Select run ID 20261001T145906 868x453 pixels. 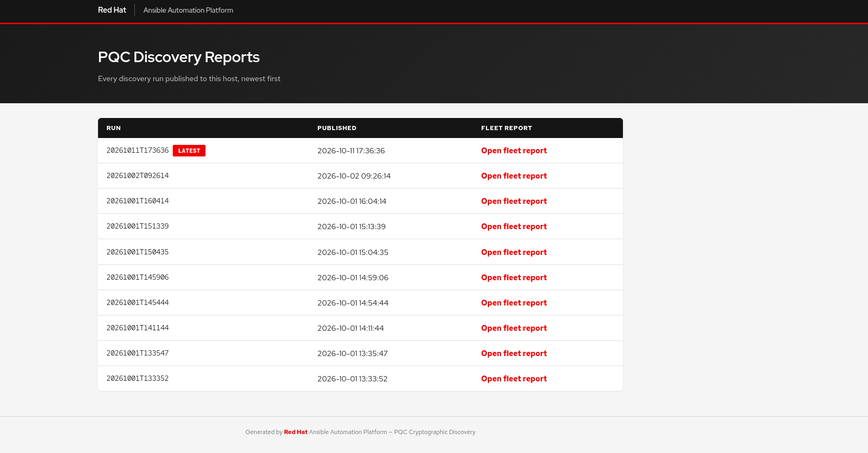[x=138, y=278]
